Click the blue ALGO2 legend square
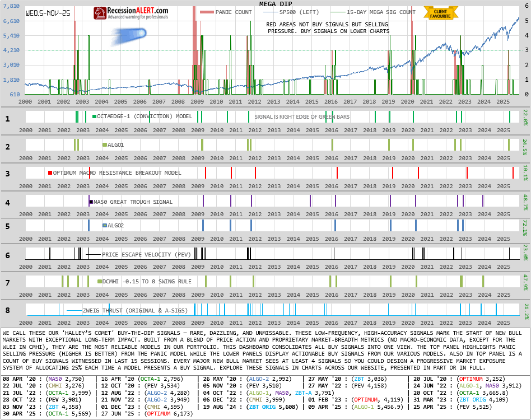The width and height of the screenshot is (531, 420). point(104,226)
